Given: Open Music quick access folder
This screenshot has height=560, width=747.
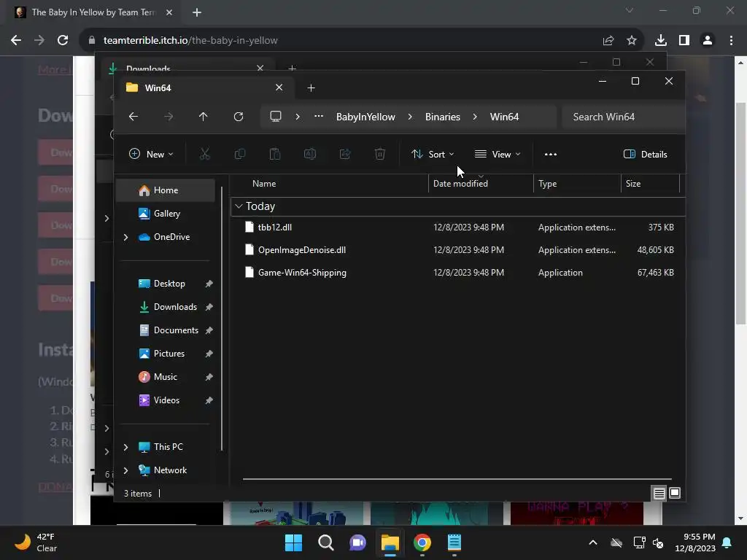Looking at the screenshot, I should coord(166,377).
